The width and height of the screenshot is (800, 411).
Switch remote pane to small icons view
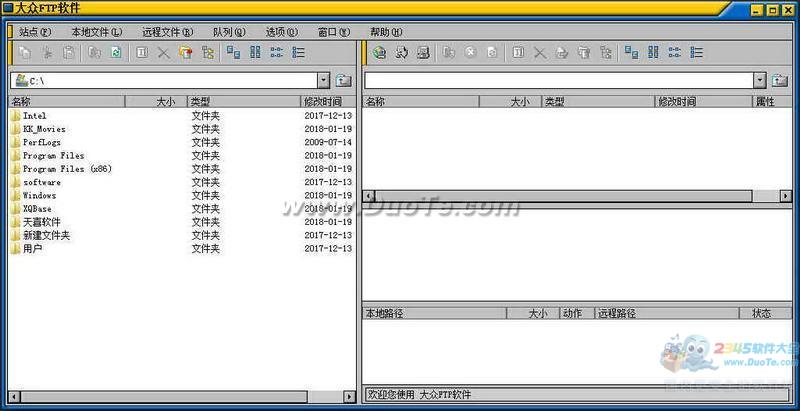point(653,53)
